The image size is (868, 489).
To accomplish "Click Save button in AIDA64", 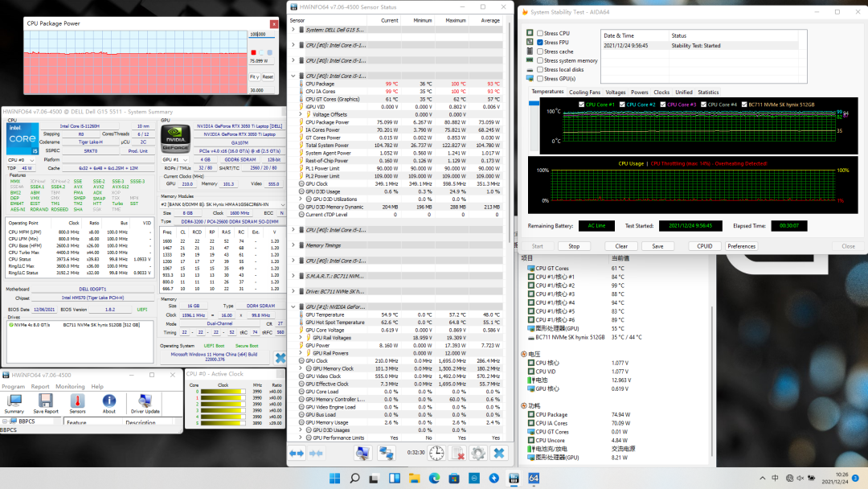I will [657, 246].
